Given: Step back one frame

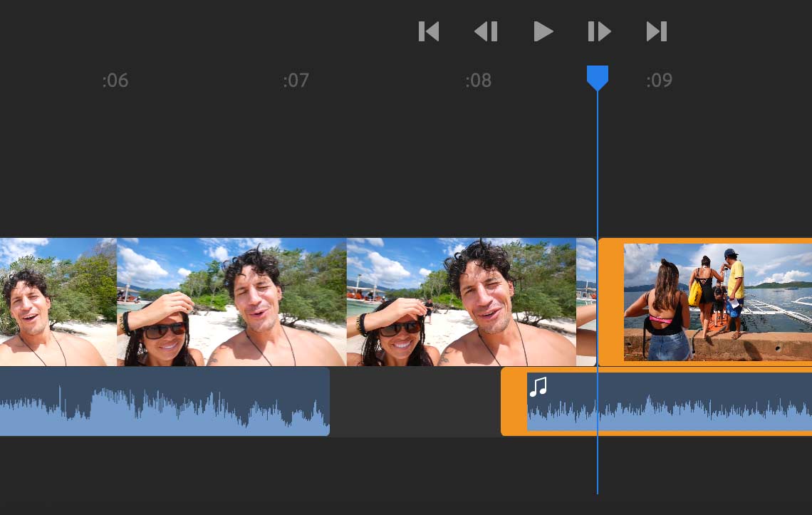Looking at the screenshot, I should (486, 31).
